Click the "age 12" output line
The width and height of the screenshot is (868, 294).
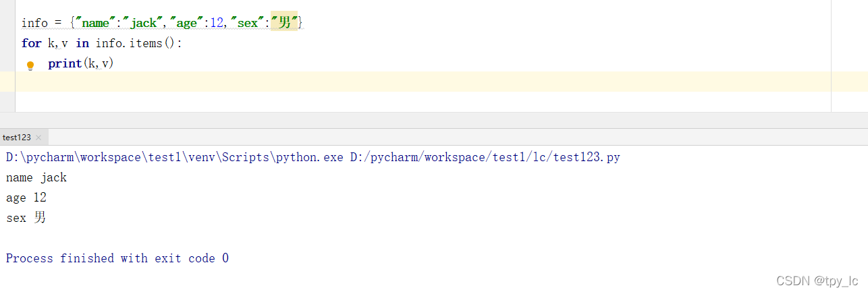(x=26, y=198)
